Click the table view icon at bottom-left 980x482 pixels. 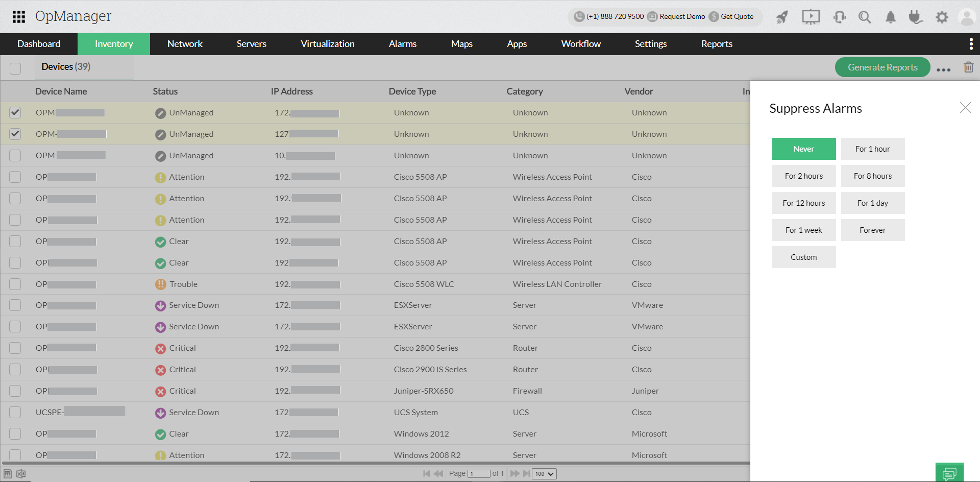click(8, 474)
